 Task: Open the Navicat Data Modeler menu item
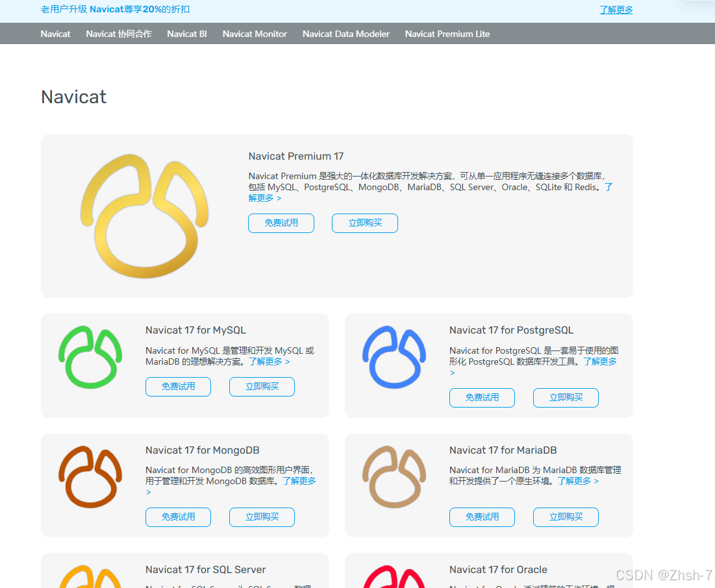(346, 34)
